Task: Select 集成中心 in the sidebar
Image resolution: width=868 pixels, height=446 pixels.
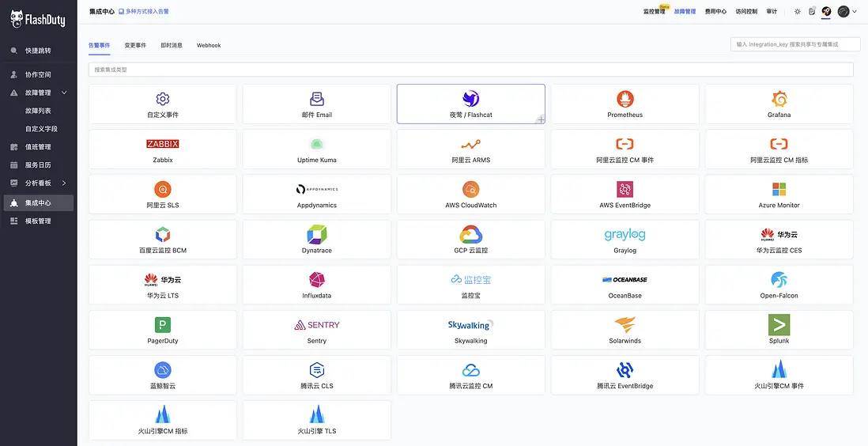Action: pos(38,202)
